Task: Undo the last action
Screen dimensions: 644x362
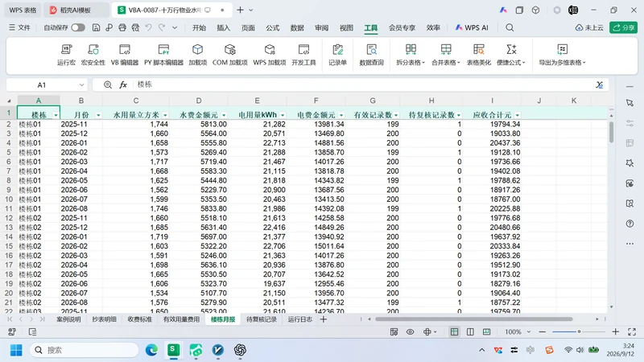Action: (x=149, y=27)
